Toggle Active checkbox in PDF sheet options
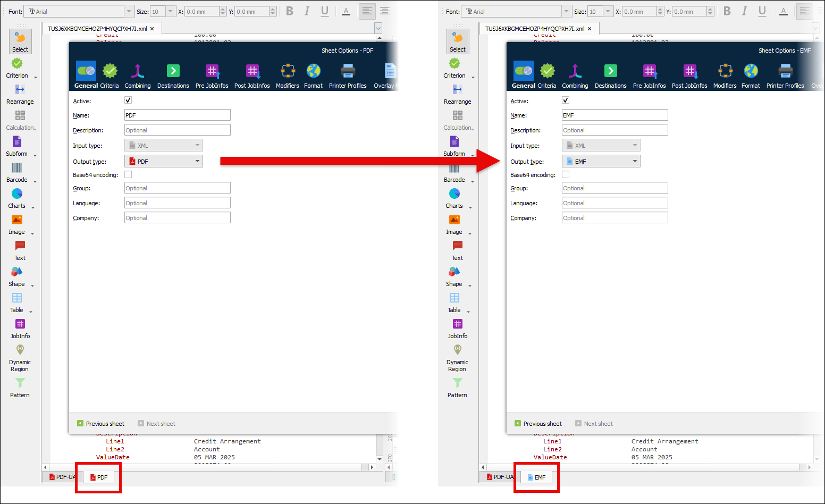 coord(128,100)
